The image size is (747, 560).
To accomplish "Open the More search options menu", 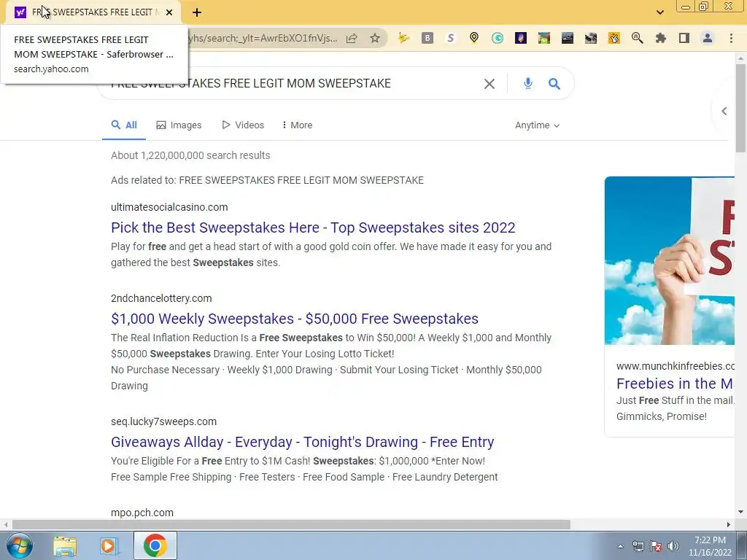I will click(298, 125).
